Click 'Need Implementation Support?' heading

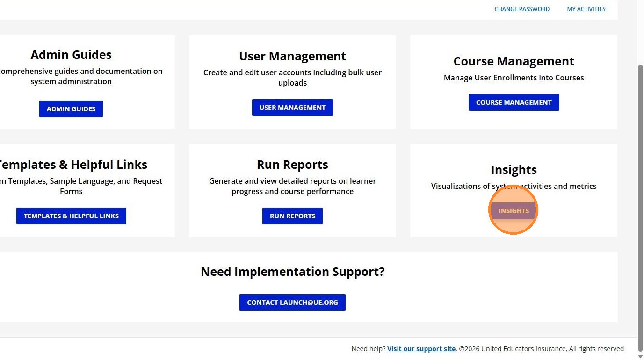(292, 272)
